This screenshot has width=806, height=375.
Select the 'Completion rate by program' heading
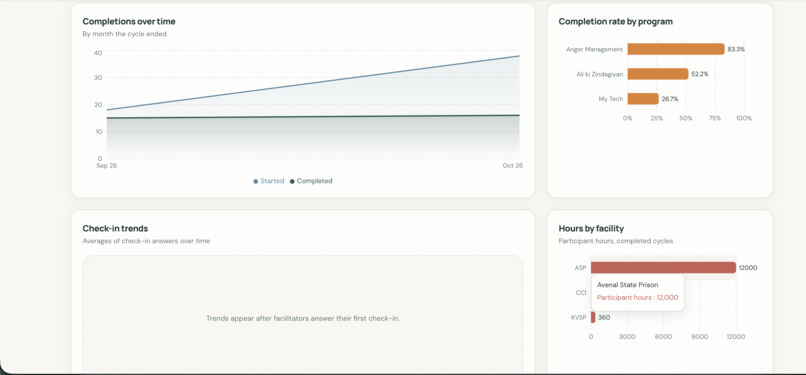[x=615, y=22]
